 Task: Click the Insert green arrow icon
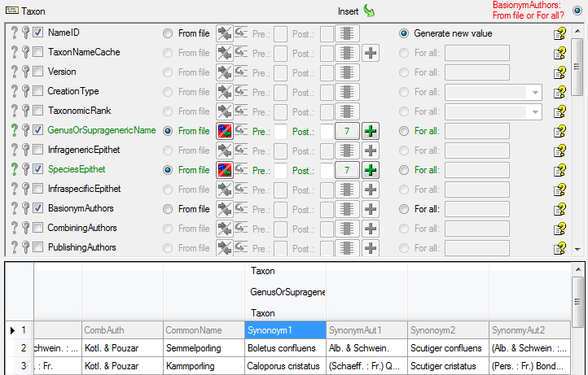369,11
